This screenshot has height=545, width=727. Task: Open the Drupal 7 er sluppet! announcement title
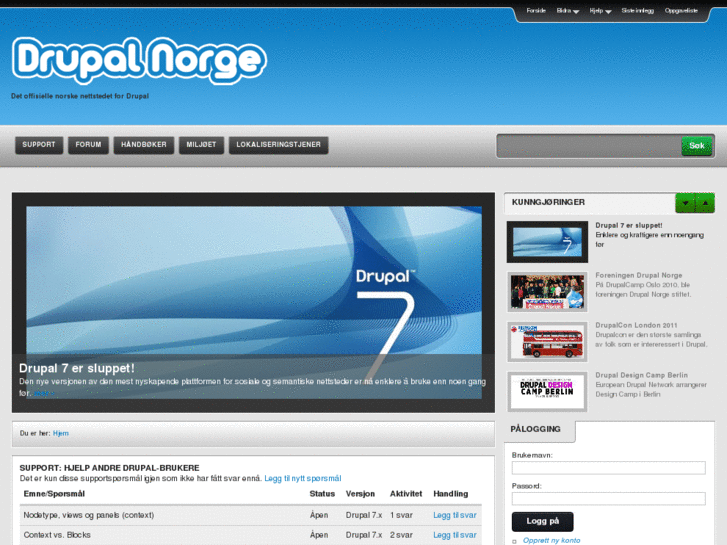[x=629, y=225]
